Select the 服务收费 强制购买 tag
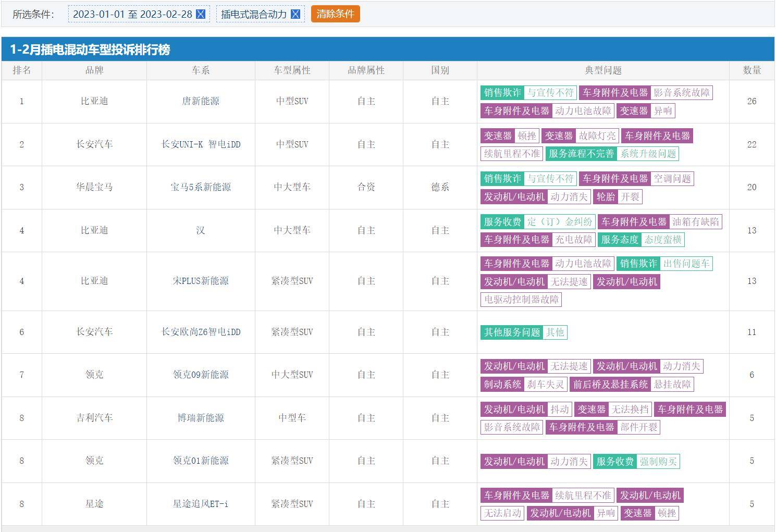Image resolution: width=776 pixels, height=532 pixels. pyautogui.click(x=636, y=462)
